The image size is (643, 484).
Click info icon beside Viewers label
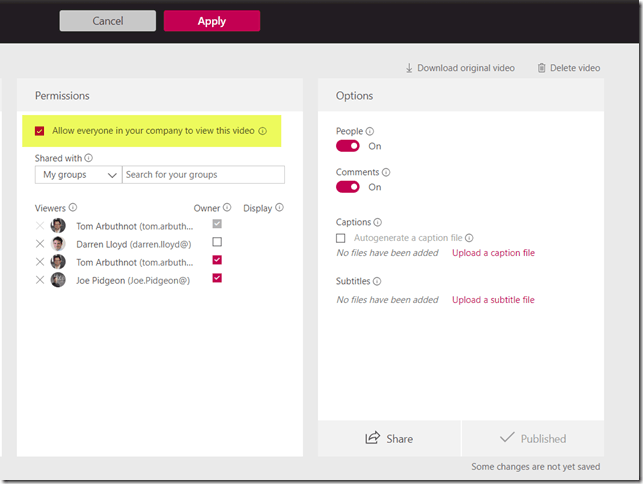(73, 208)
